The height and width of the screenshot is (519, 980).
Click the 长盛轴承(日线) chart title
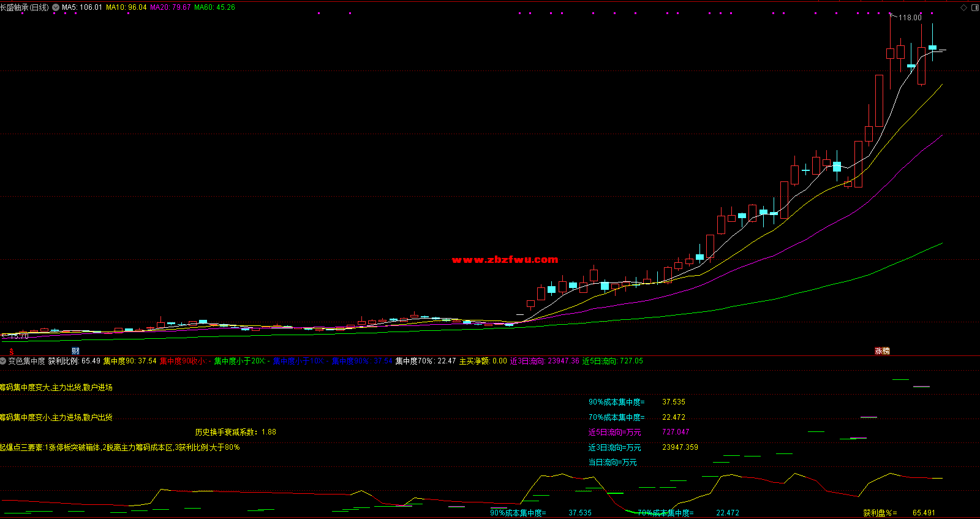[24, 7]
